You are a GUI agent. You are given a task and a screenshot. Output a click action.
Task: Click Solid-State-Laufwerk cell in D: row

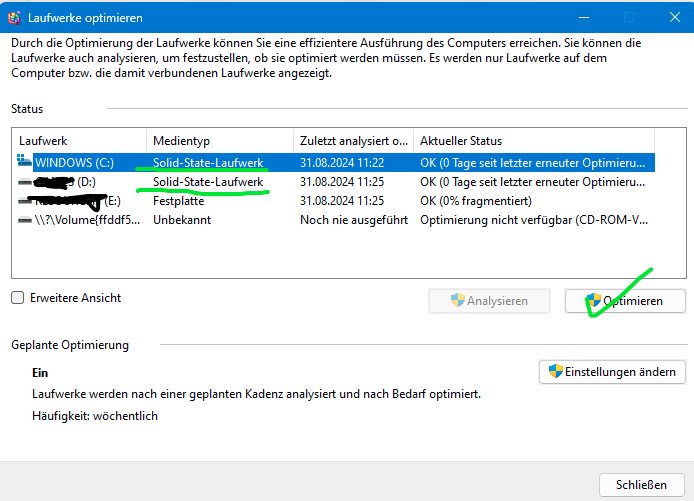click(x=208, y=182)
